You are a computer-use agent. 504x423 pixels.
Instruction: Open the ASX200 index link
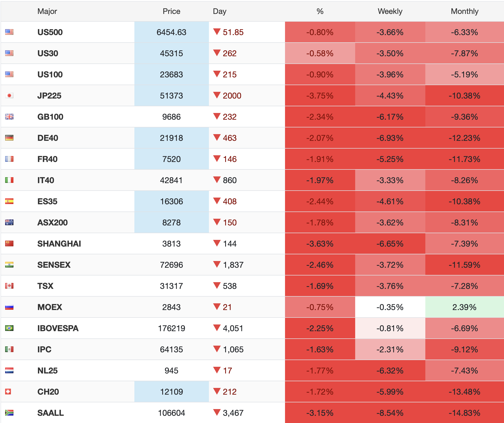pos(52,223)
